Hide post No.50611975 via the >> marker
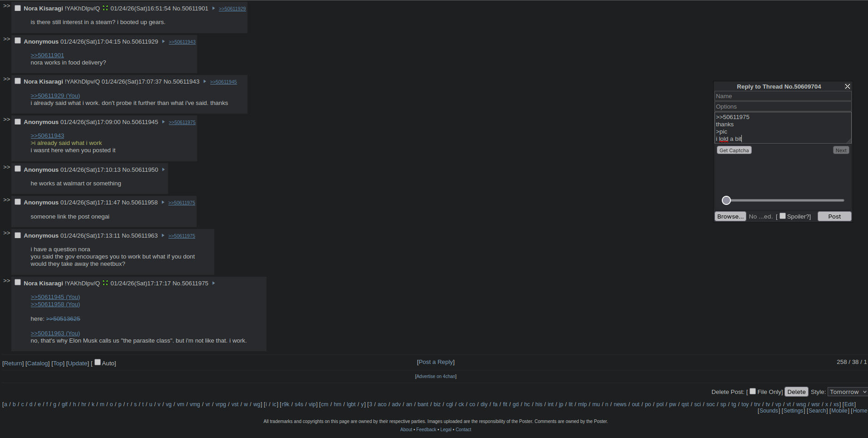 pyautogui.click(x=6, y=281)
